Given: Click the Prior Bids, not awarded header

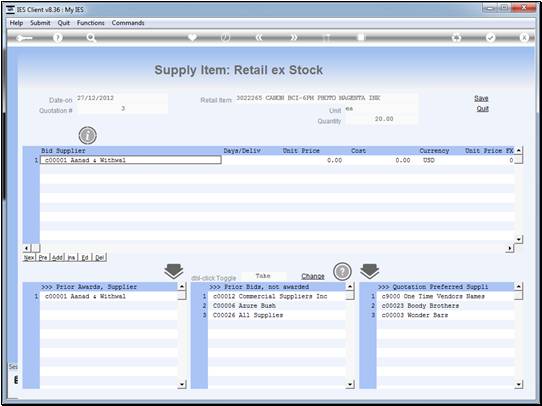Looking at the screenshot, I should [259, 287].
